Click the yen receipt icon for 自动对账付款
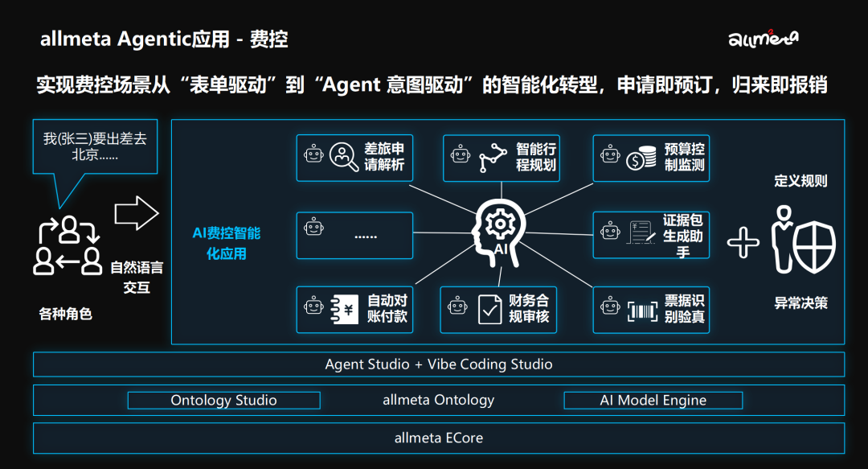 pyautogui.click(x=344, y=310)
